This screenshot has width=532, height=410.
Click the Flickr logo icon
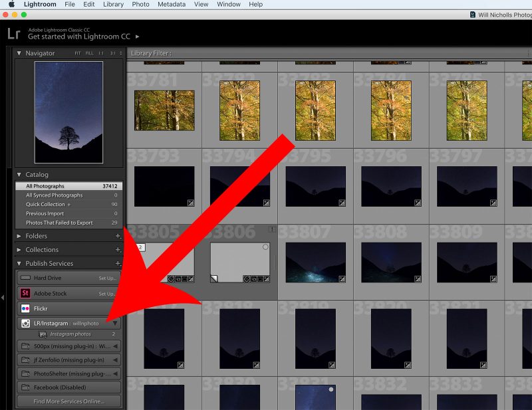(25, 308)
